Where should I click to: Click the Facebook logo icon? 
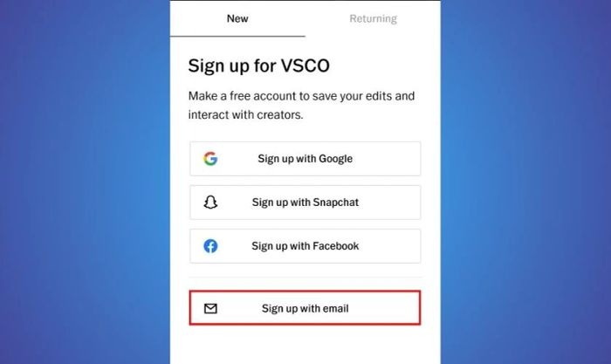tap(210, 246)
